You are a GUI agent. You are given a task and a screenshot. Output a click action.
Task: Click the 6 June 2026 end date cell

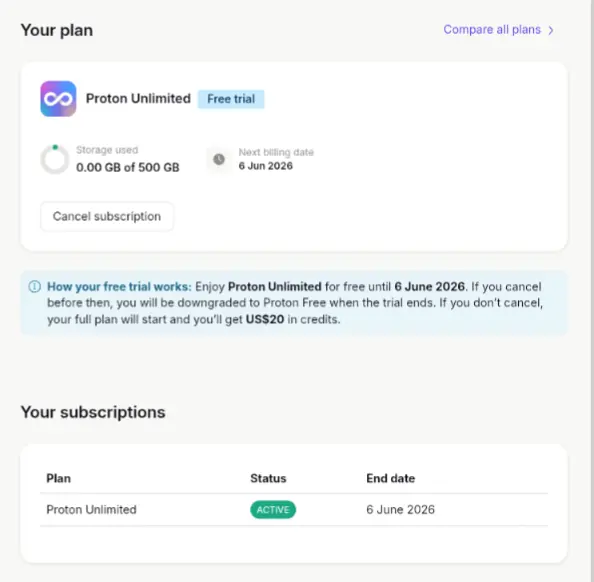click(x=400, y=510)
